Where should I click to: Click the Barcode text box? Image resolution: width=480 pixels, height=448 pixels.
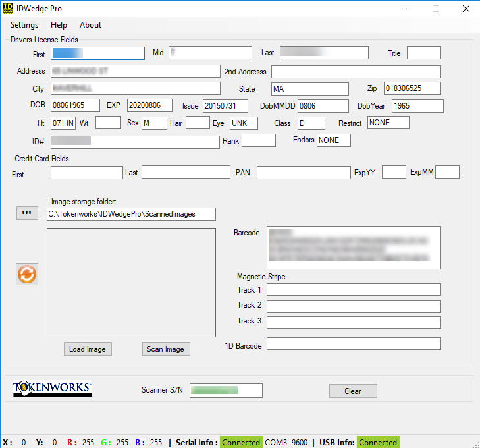354,248
